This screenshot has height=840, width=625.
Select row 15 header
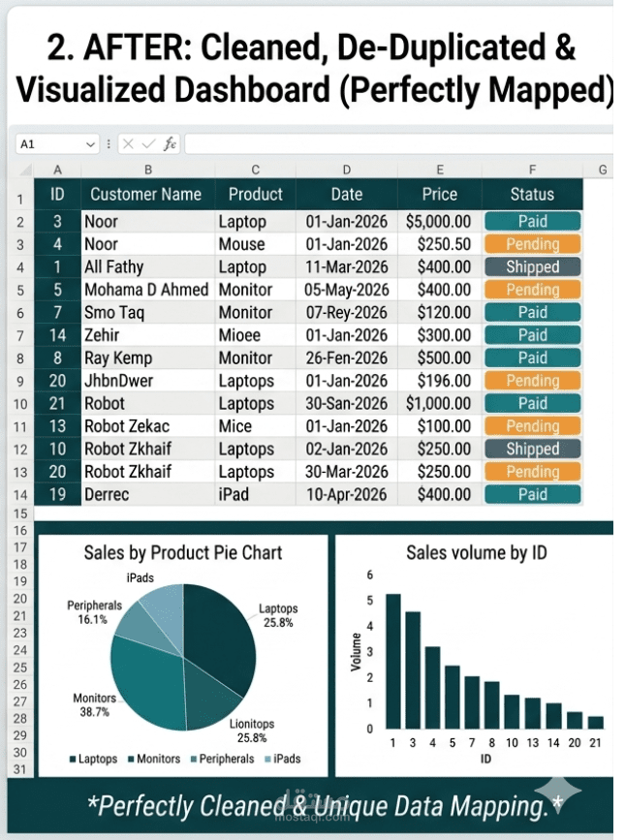click(20, 513)
